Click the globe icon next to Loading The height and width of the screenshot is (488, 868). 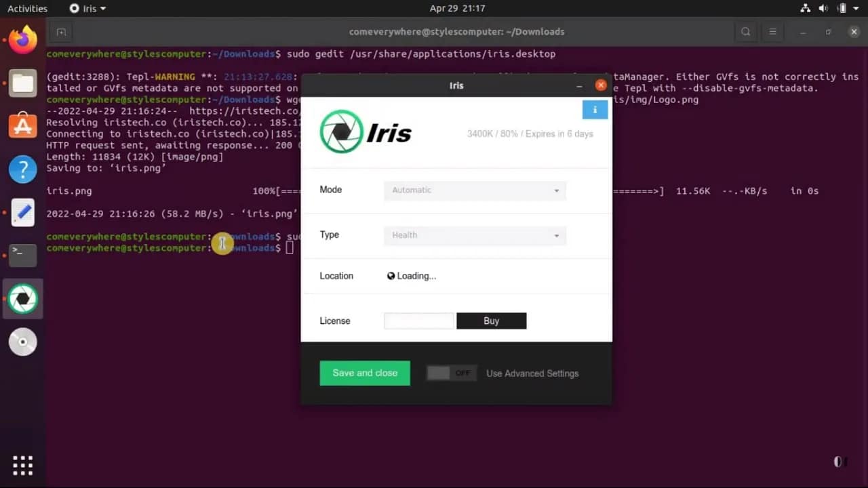coord(391,276)
